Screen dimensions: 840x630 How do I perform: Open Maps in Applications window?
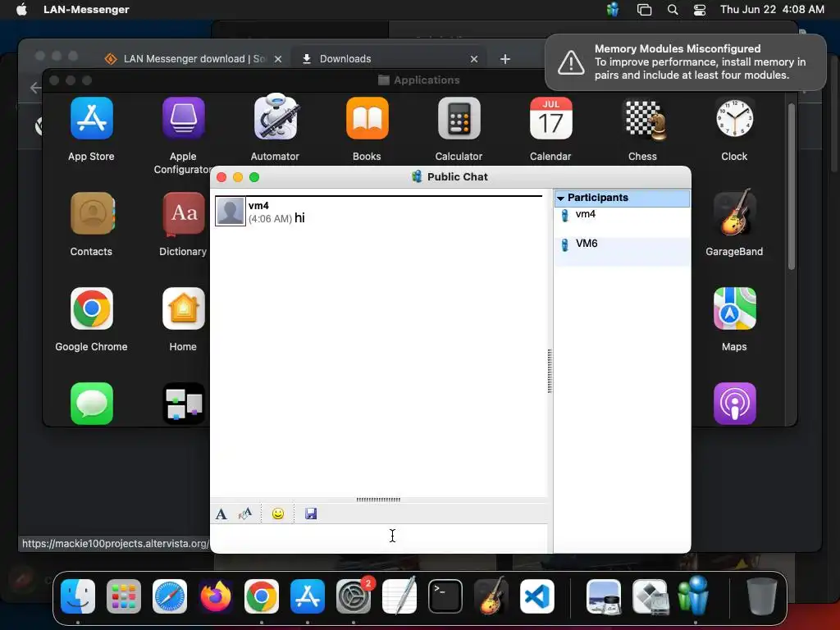point(734,308)
